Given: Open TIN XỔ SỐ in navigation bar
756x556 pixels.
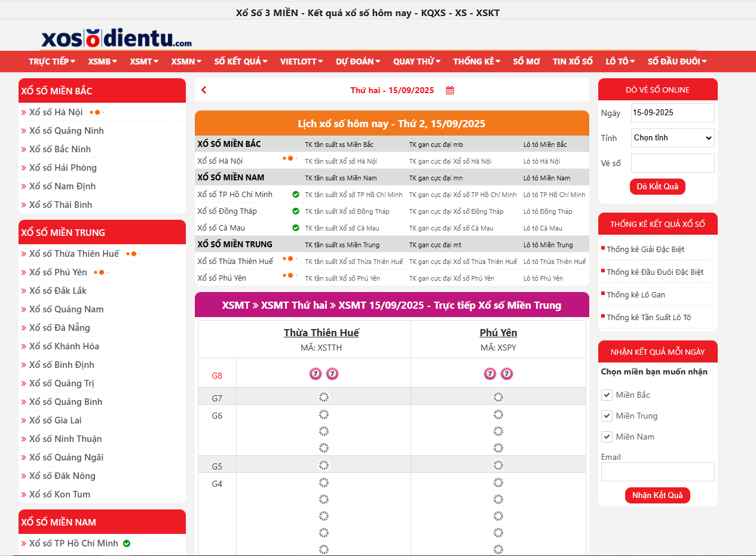Looking at the screenshot, I should pos(573,62).
